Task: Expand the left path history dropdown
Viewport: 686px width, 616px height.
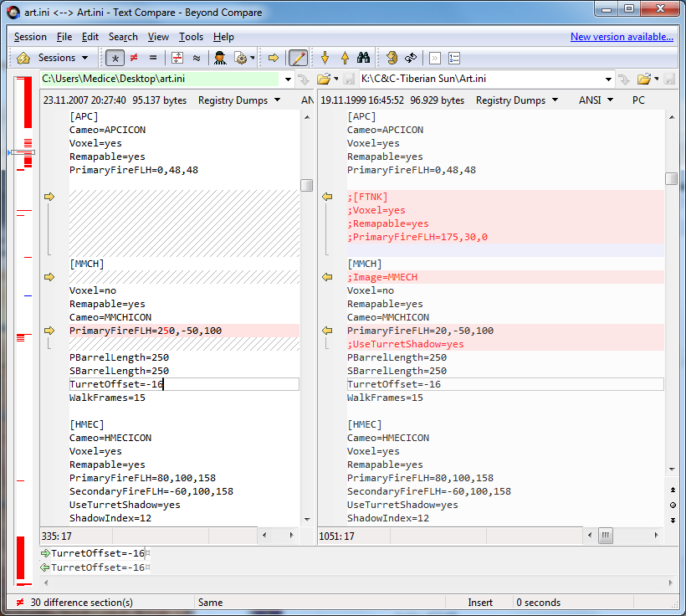Action: [x=288, y=80]
